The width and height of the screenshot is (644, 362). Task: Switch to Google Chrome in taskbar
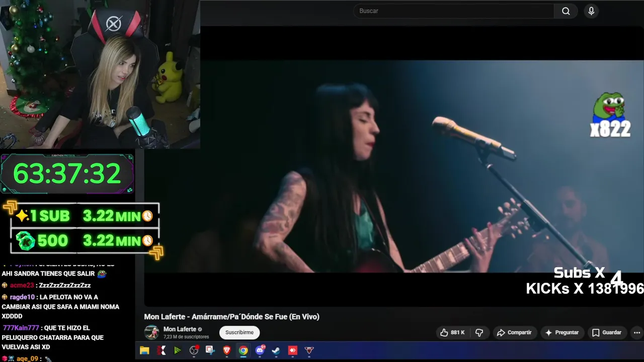point(243,350)
